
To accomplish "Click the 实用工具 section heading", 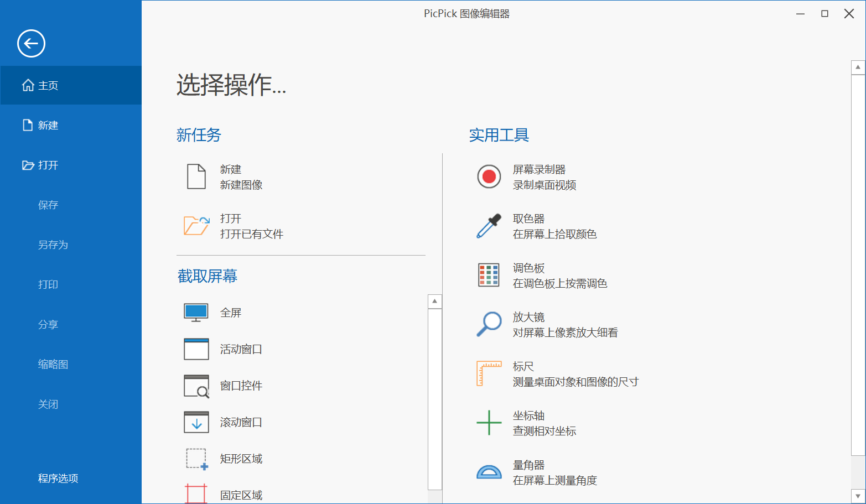I will click(499, 135).
